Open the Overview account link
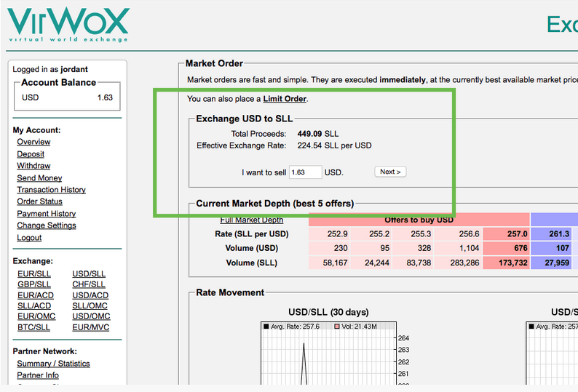The height and width of the screenshot is (392, 578). tap(33, 142)
